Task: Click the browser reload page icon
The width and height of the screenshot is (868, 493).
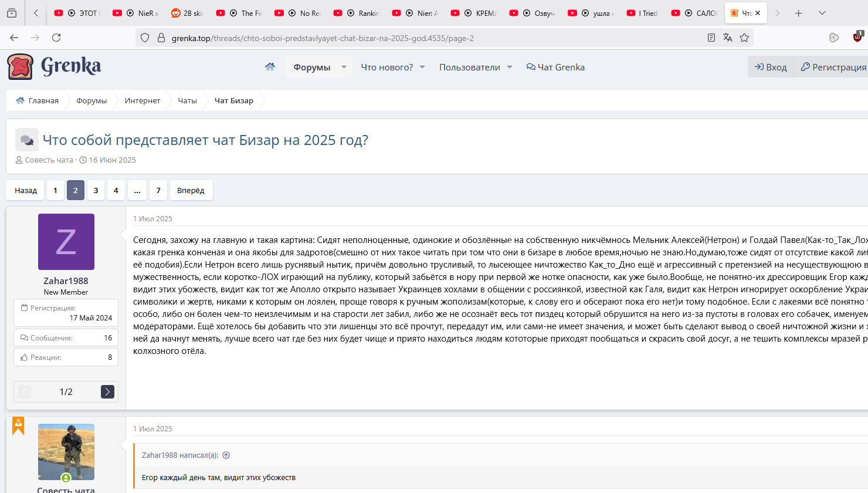Action: [x=56, y=38]
